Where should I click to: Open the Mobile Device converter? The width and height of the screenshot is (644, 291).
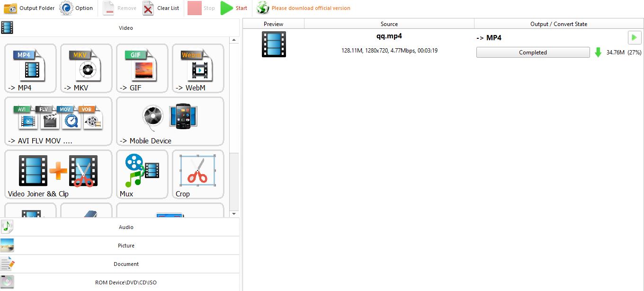(170, 121)
